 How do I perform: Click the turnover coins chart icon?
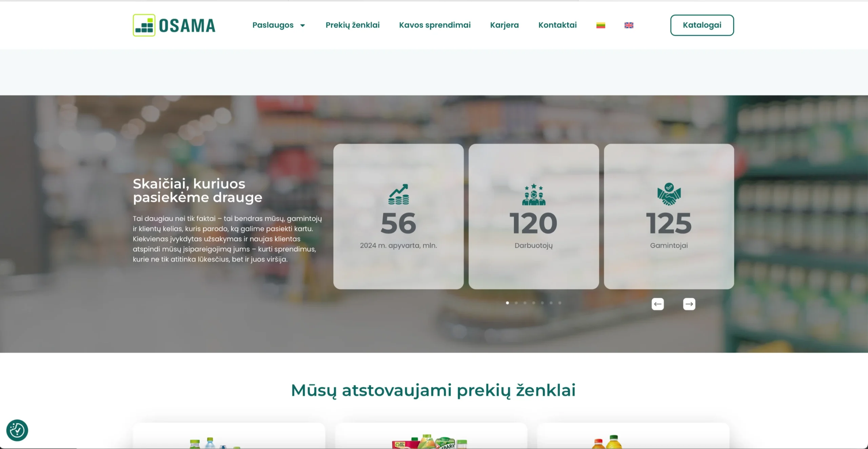click(398, 195)
